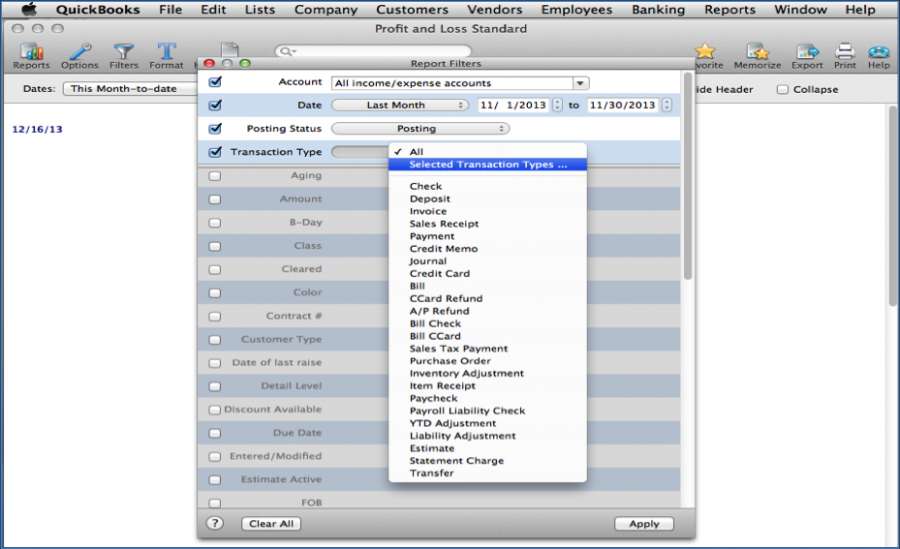
Task: Select Bill Check transaction type
Action: (x=488, y=324)
